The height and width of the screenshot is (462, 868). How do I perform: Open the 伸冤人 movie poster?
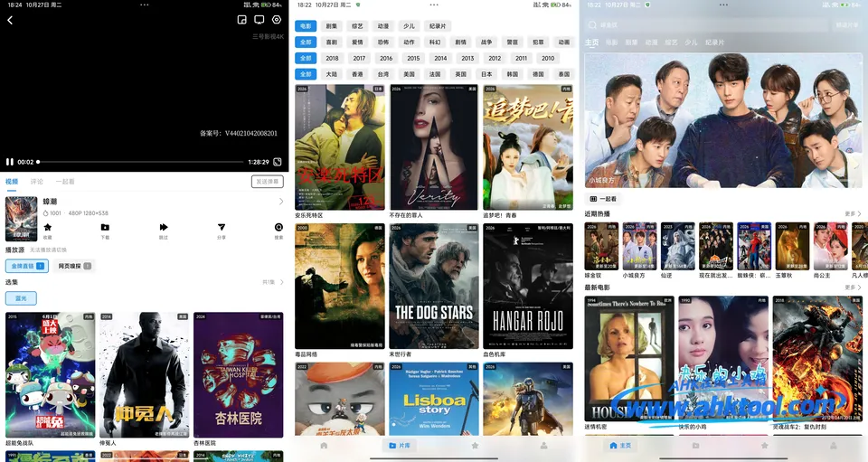point(145,375)
